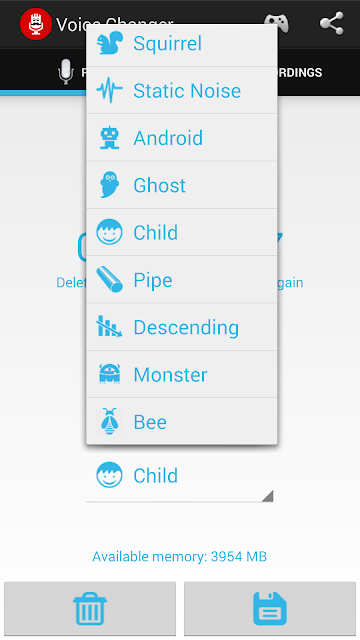Choose the Monster effect icon
This screenshot has width=360, height=640.
pyautogui.click(x=109, y=374)
